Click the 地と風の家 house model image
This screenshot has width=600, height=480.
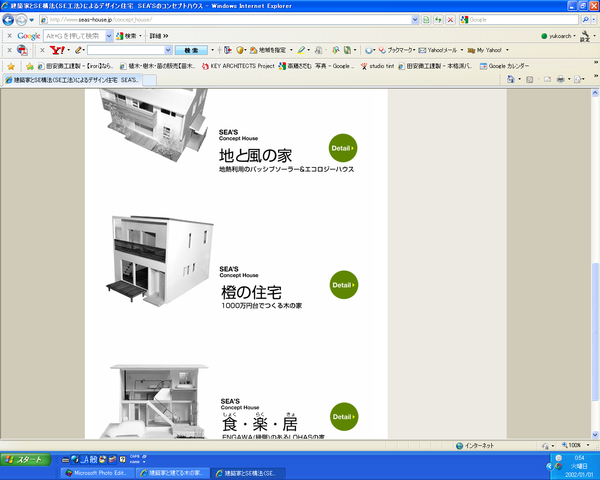point(153,124)
